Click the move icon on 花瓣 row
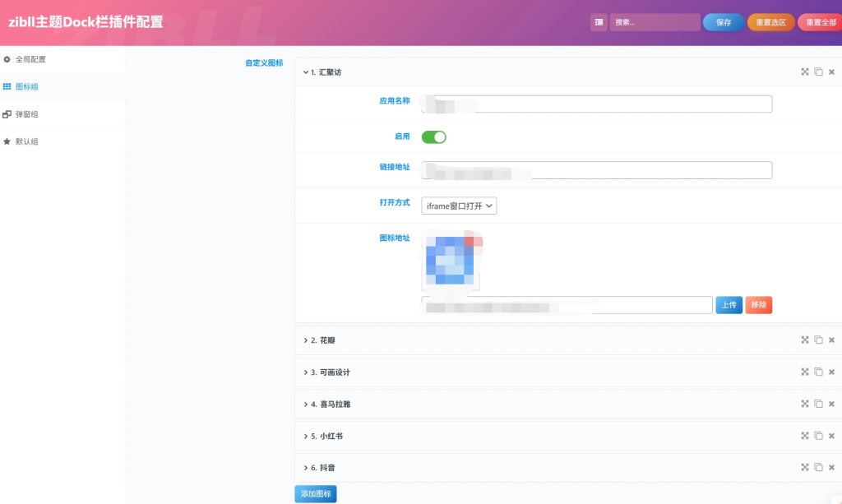Screen dimensions: 842x504 click(x=804, y=340)
